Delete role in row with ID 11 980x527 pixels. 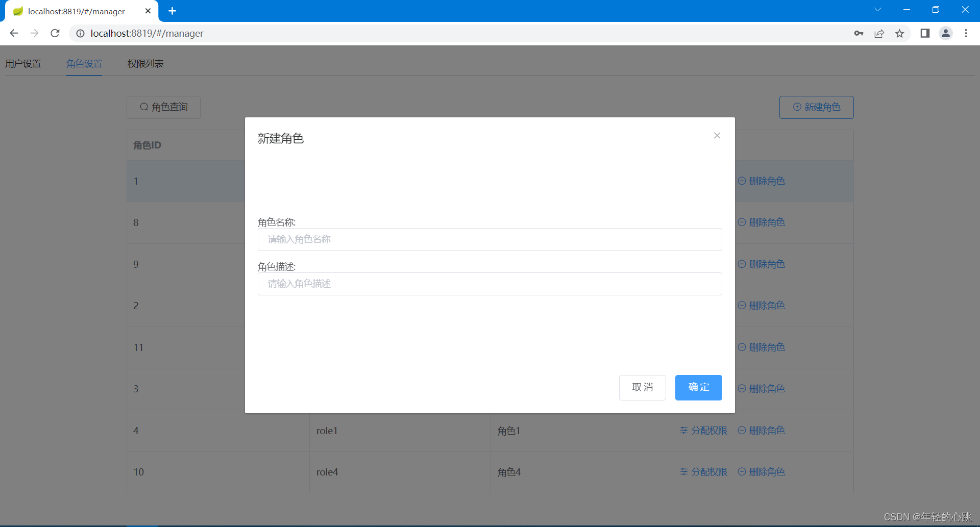pyautogui.click(x=762, y=347)
